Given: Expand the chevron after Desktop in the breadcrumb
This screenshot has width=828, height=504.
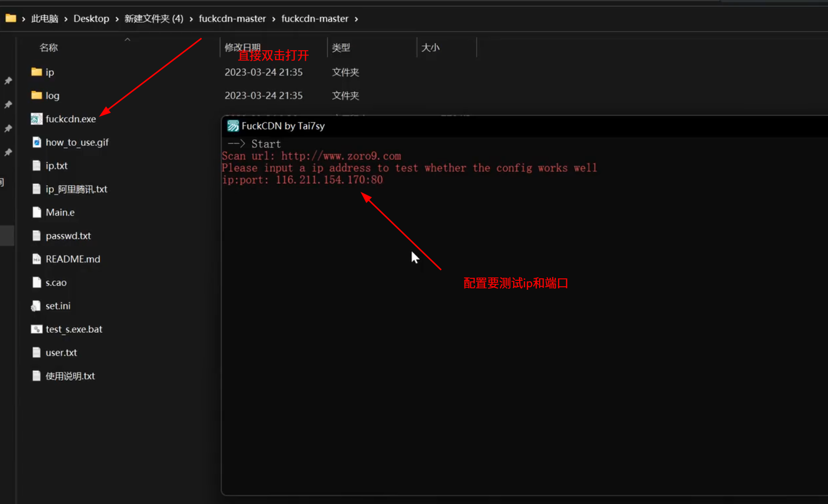Looking at the screenshot, I should [117, 19].
